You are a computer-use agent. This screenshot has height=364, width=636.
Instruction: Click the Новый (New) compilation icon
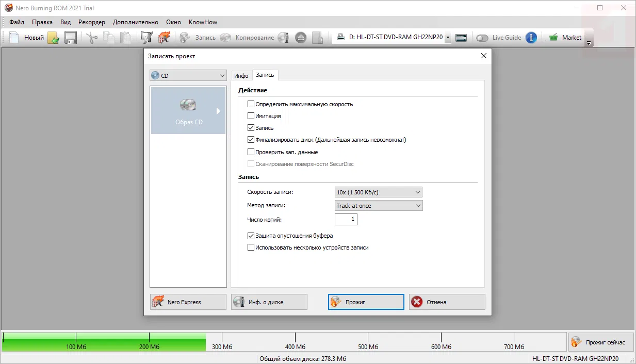click(14, 38)
